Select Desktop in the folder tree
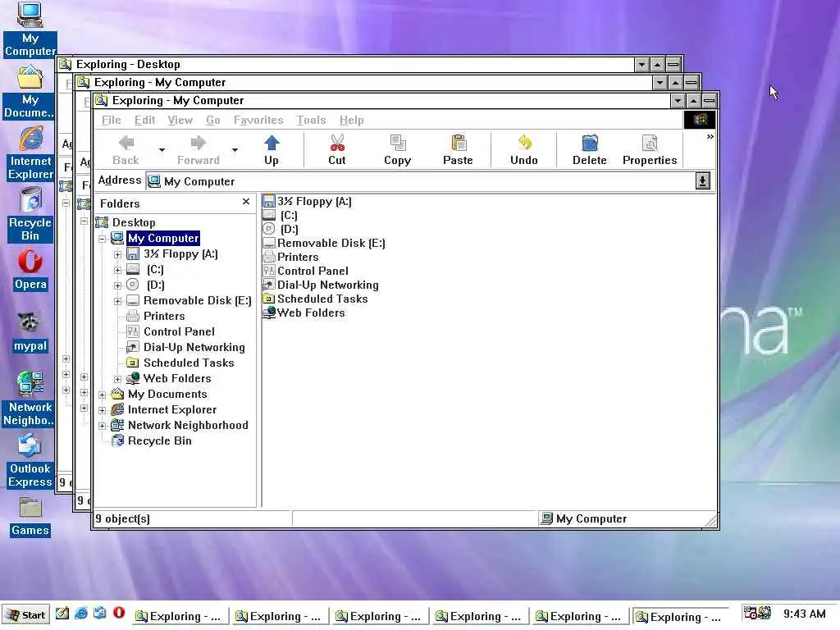Screen dimensions: 840x630 coord(134,222)
